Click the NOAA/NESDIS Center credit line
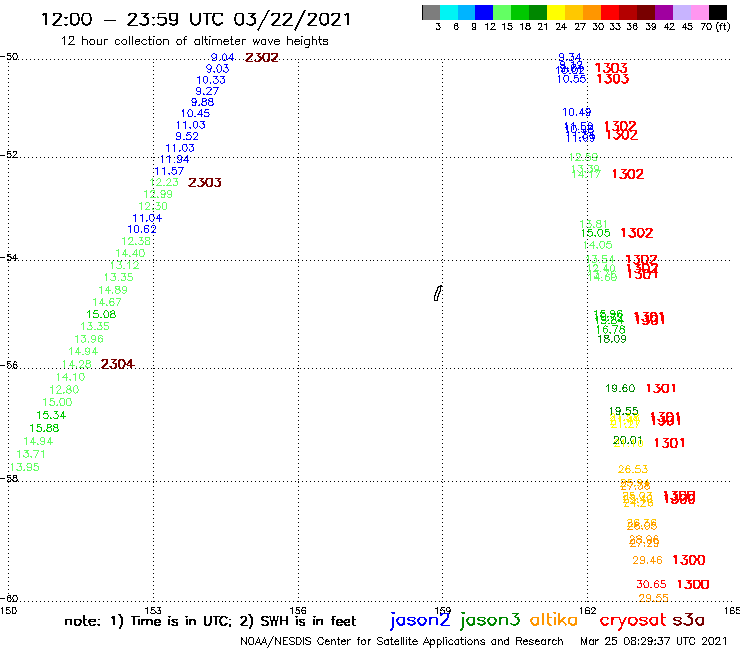740x650 pixels. pos(402,641)
